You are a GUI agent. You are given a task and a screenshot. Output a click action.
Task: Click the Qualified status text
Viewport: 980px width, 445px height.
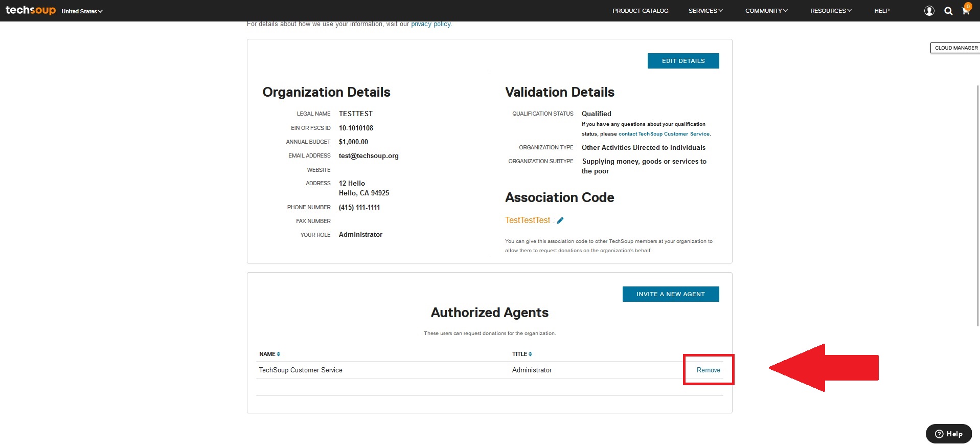(x=596, y=114)
